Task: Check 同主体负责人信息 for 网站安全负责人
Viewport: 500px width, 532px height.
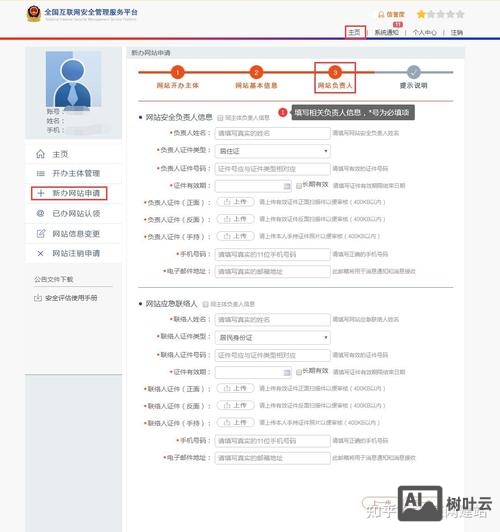Action: coord(220,118)
